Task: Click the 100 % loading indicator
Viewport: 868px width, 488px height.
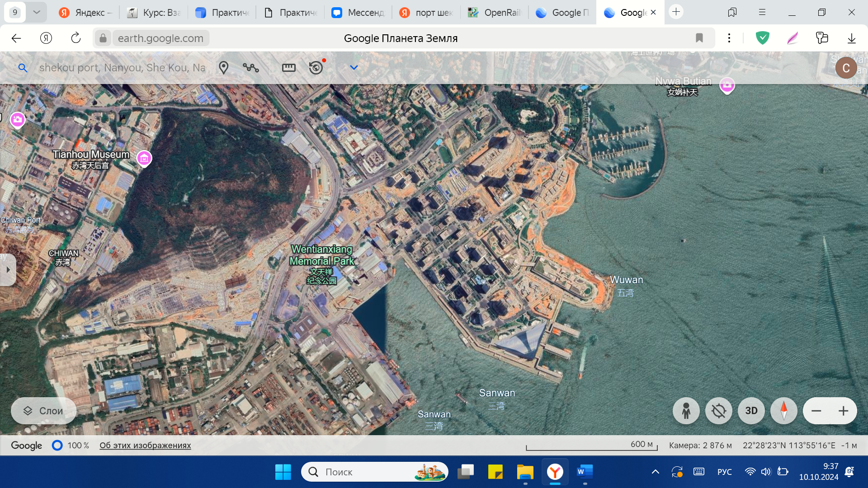Action: coord(71,446)
